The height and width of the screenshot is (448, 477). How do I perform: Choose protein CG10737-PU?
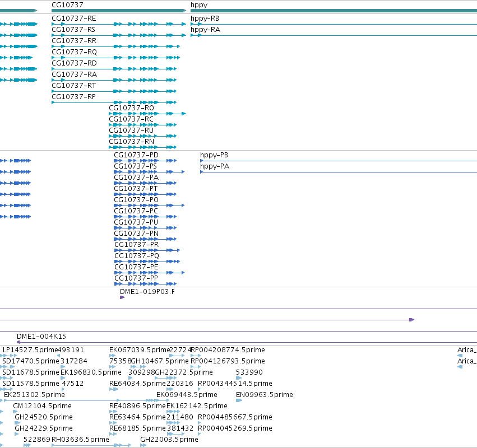(x=136, y=222)
